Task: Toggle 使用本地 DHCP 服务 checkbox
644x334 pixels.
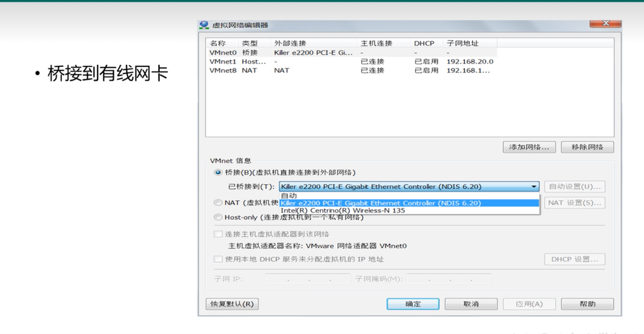Action: coord(219,260)
